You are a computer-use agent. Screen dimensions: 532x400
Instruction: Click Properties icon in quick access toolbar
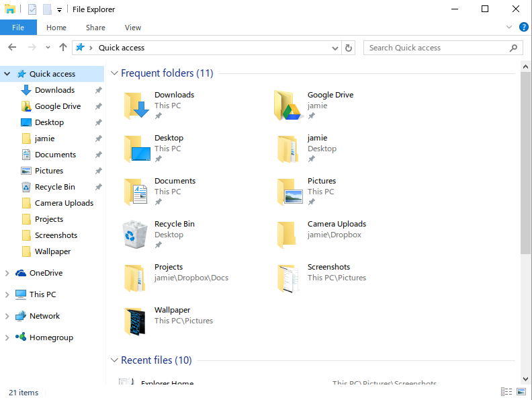(x=32, y=9)
